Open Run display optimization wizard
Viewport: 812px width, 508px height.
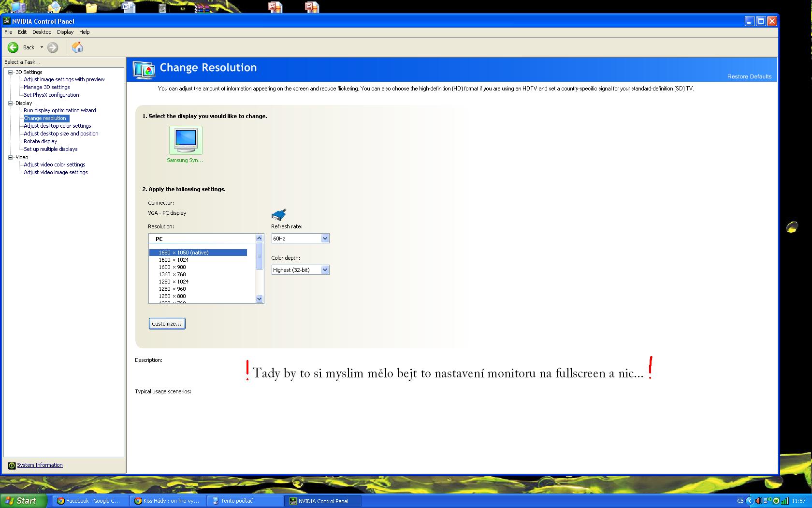(x=60, y=110)
